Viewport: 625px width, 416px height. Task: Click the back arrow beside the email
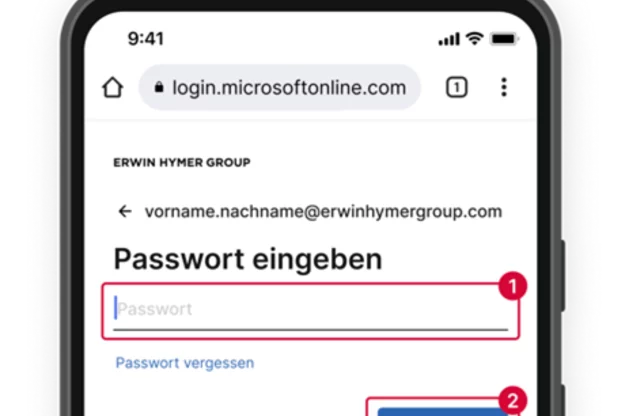point(125,211)
